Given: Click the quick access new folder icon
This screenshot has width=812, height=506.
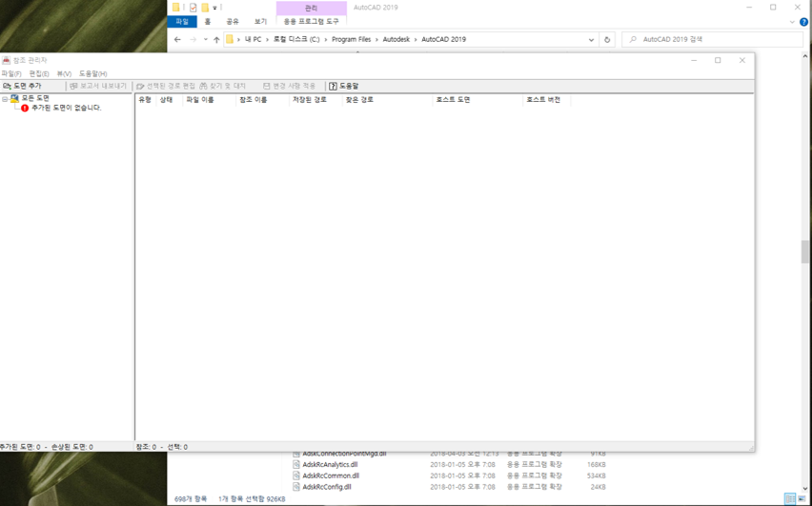Looking at the screenshot, I should point(205,8).
